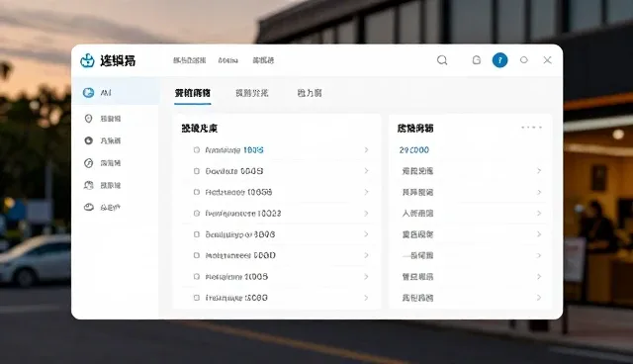Click the location pin icon in the sidebar
The width and height of the screenshot is (633, 364).
(89, 119)
